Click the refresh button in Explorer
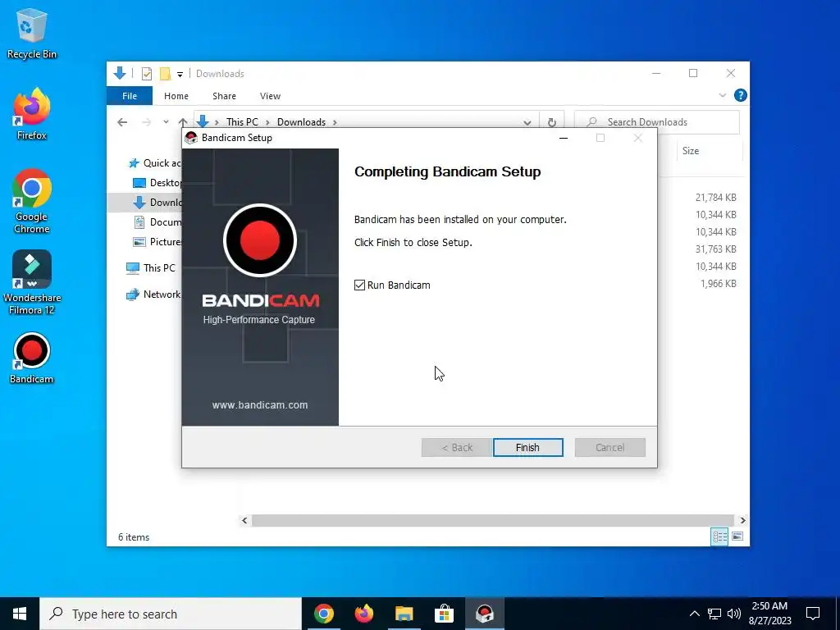 click(552, 122)
